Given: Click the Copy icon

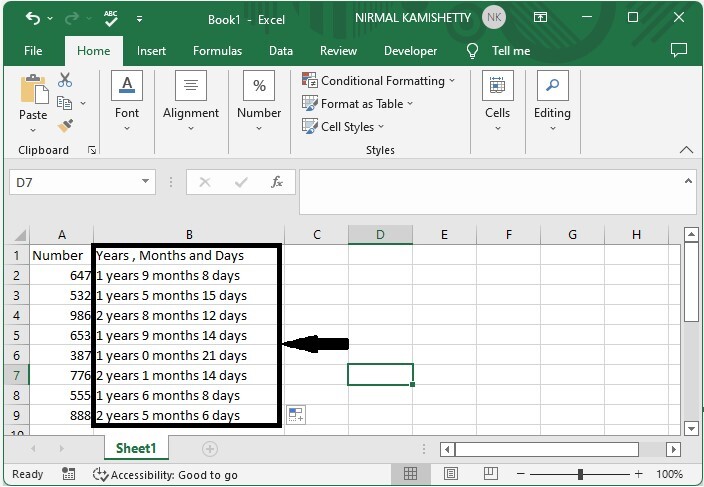Looking at the screenshot, I should tap(65, 103).
